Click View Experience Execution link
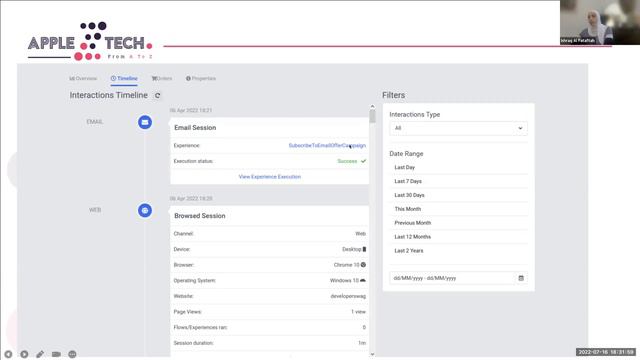640x360 pixels. pyautogui.click(x=270, y=177)
